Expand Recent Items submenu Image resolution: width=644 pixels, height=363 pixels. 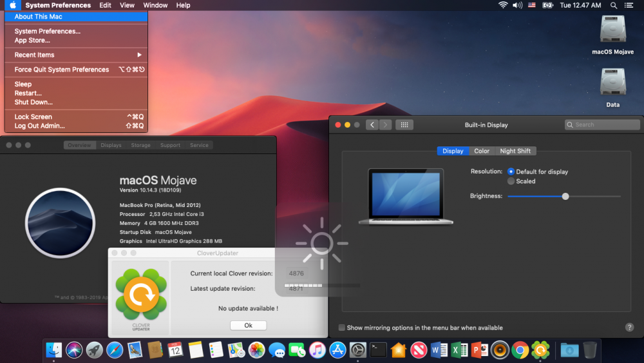tap(76, 55)
